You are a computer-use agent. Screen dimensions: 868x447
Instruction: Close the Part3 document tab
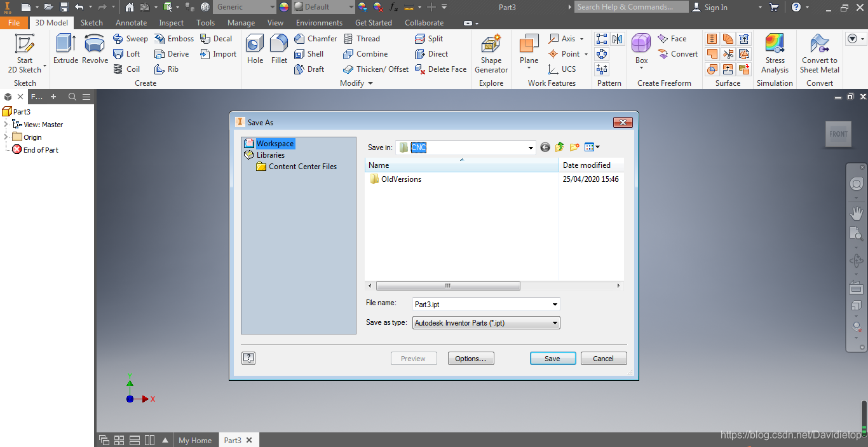249,440
